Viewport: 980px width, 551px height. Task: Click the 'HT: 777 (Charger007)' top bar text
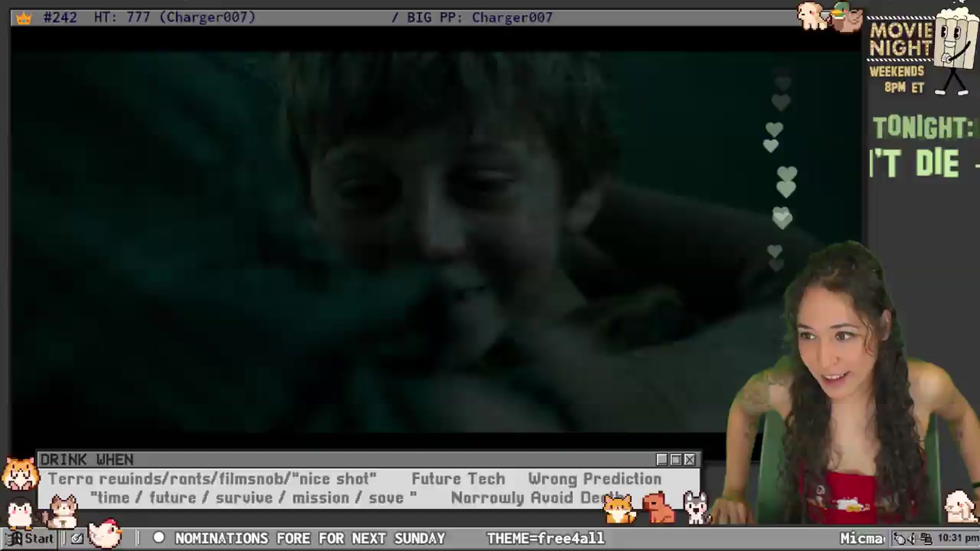(x=175, y=17)
